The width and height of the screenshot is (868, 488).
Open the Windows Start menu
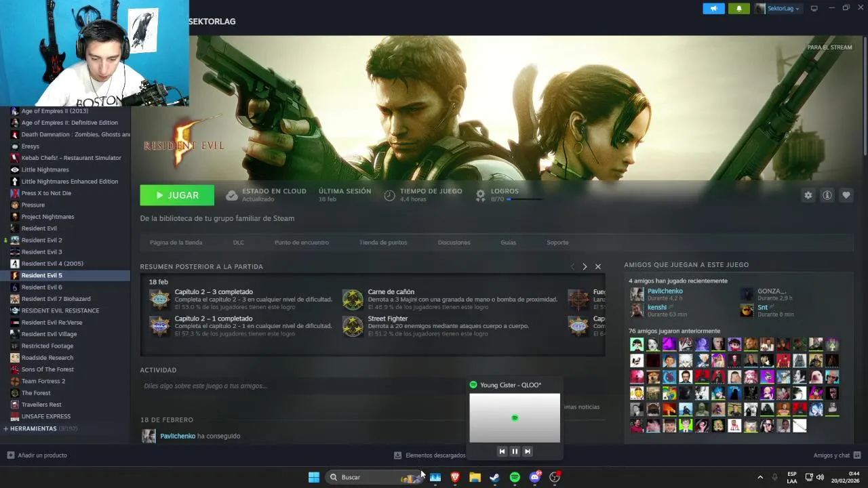pyautogui.click(x=314, y=477)
